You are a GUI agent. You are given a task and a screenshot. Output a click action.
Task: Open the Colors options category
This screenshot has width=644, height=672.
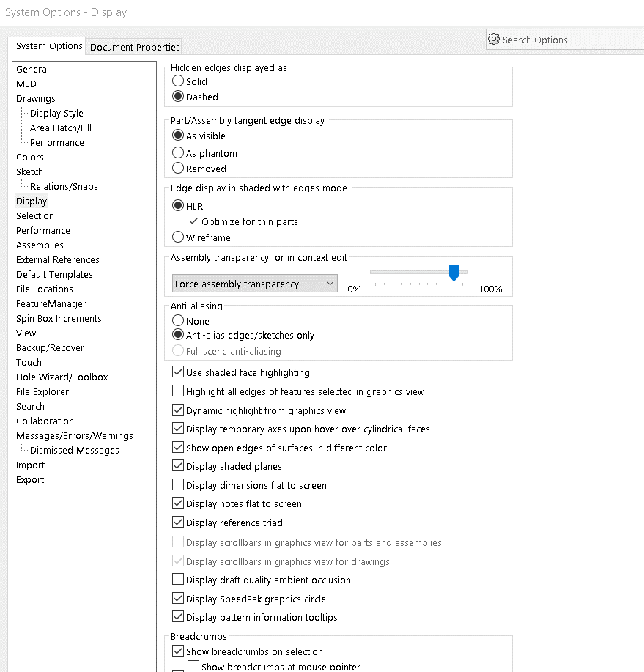click(x=30, y=157)
